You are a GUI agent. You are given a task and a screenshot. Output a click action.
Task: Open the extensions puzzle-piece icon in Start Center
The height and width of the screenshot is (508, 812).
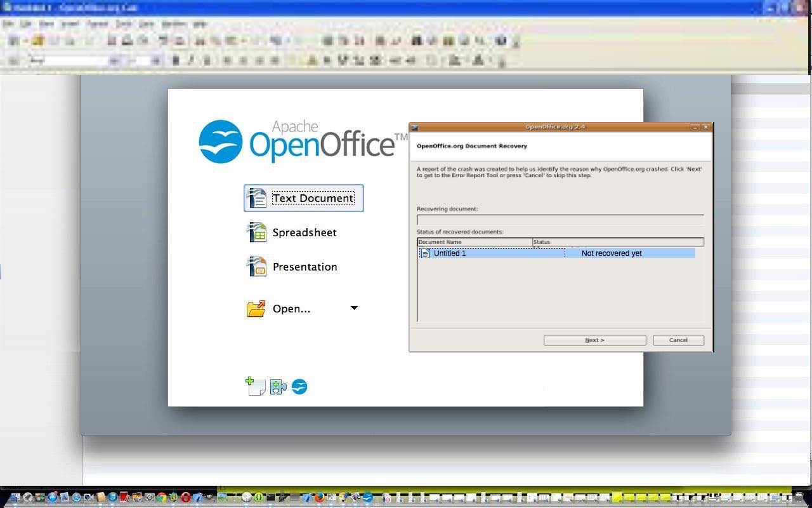click(x=278, y=387)
